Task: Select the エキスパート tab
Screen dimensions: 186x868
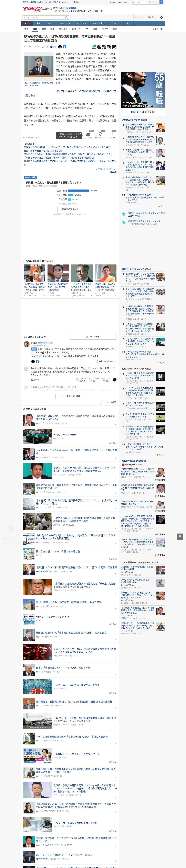Action: (x=64, y=24)
